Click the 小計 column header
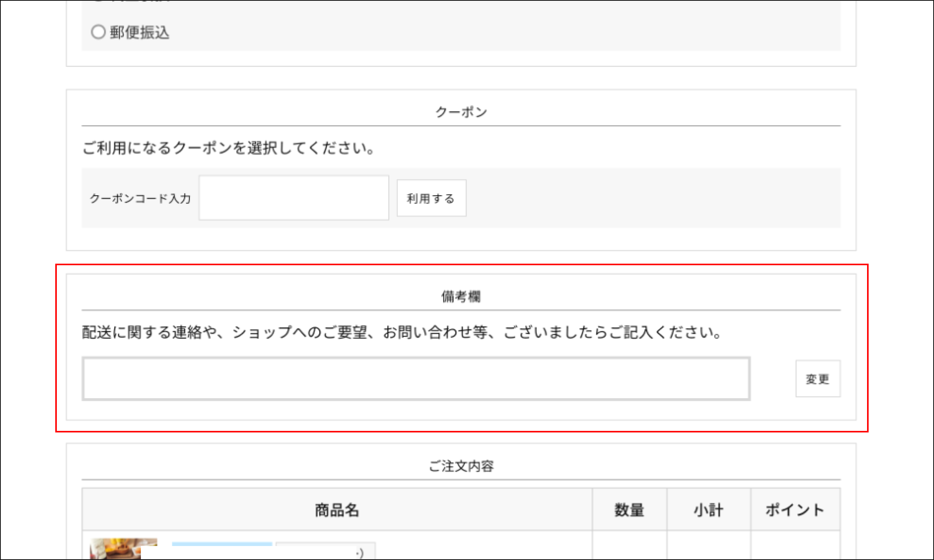Viewport: 934px width, 560px height. (708, 510)
